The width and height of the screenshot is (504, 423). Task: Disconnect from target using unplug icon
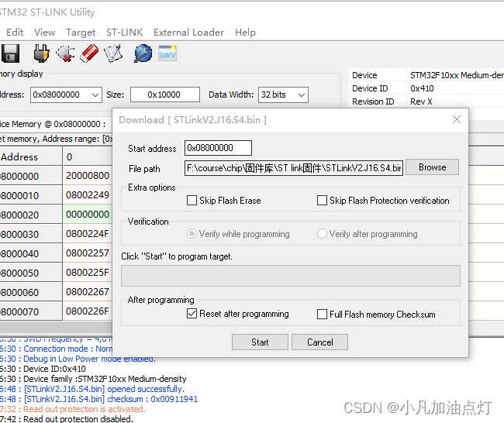tap(65, 53)
